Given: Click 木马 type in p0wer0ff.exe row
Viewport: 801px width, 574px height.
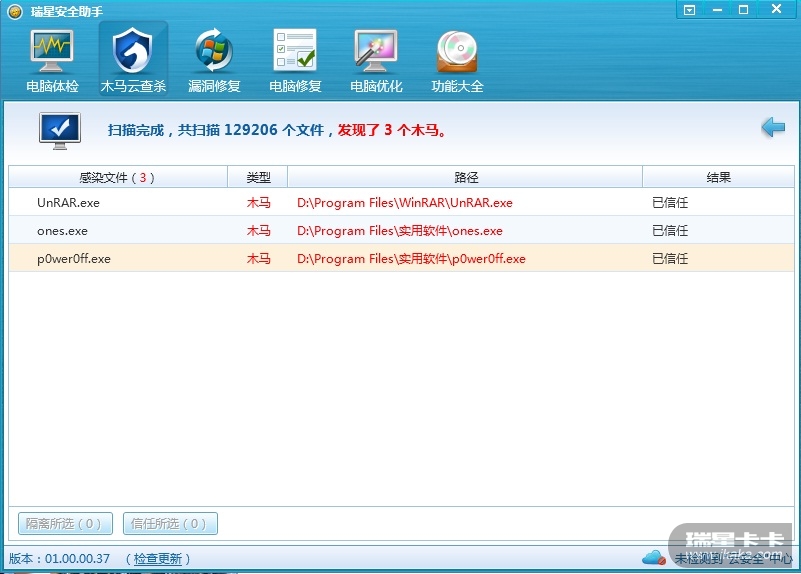Looking at the screenshot, I should tap(258, 259).
